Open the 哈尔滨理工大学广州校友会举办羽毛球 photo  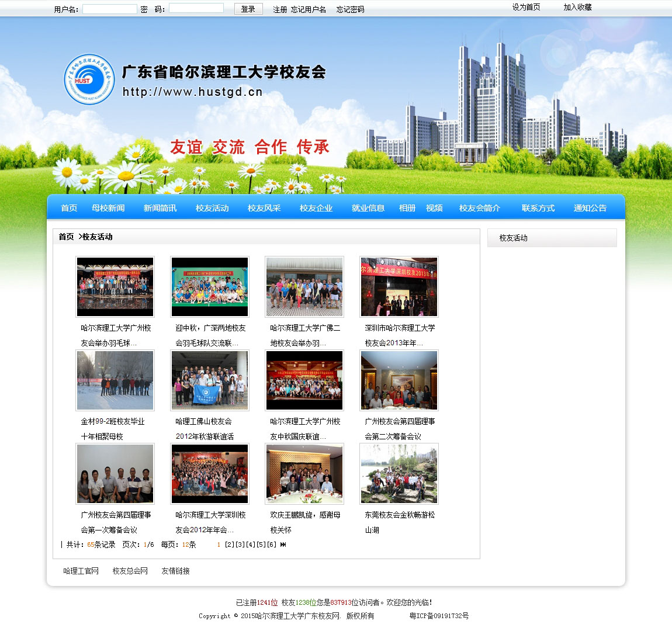pos(115,287)
